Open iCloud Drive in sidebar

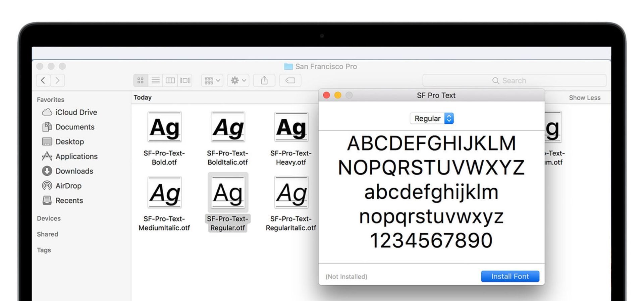69,112
